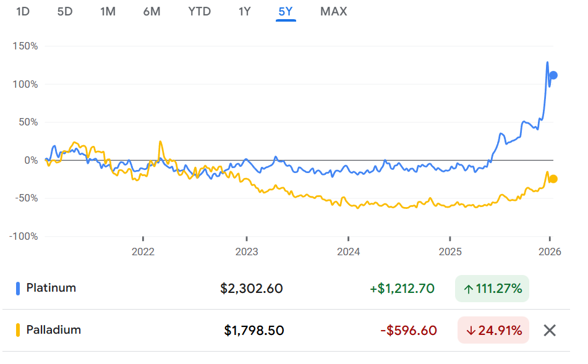Click the green up-arrow 111.27% badge
The height and width of the screenshot is (364, 588).
click(x=492, y=288)
